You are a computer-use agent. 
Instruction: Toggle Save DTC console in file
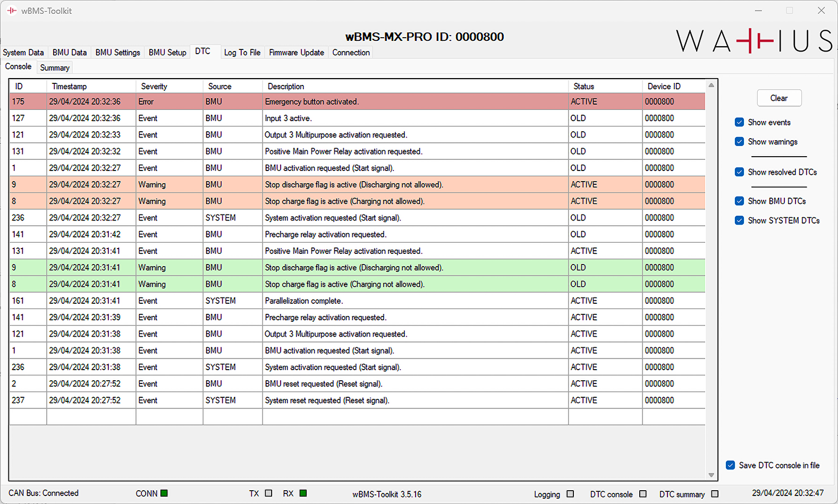click(x=731, y=465)
